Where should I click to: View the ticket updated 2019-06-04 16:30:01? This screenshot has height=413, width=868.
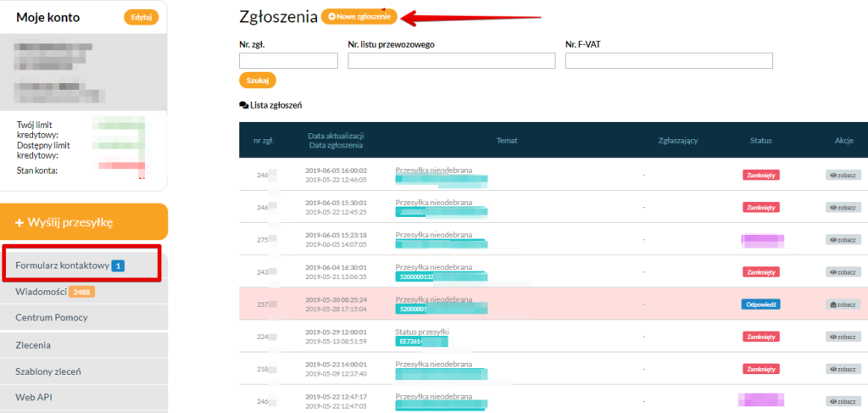pyautogui.click(x=843, y=272)
